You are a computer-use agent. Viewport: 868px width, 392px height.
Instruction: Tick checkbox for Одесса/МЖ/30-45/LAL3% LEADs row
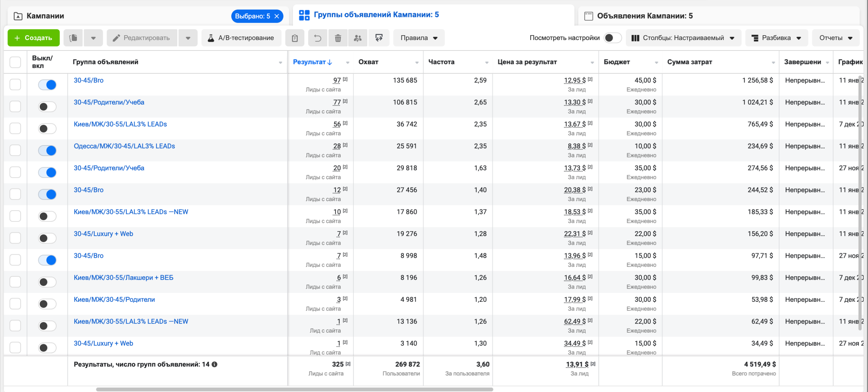click(x=15, y=150)
